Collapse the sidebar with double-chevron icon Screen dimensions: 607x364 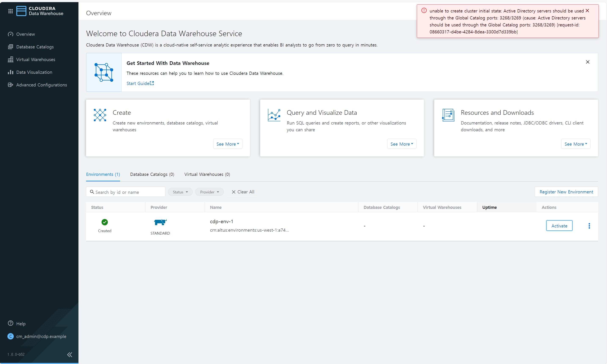[69, 354]
